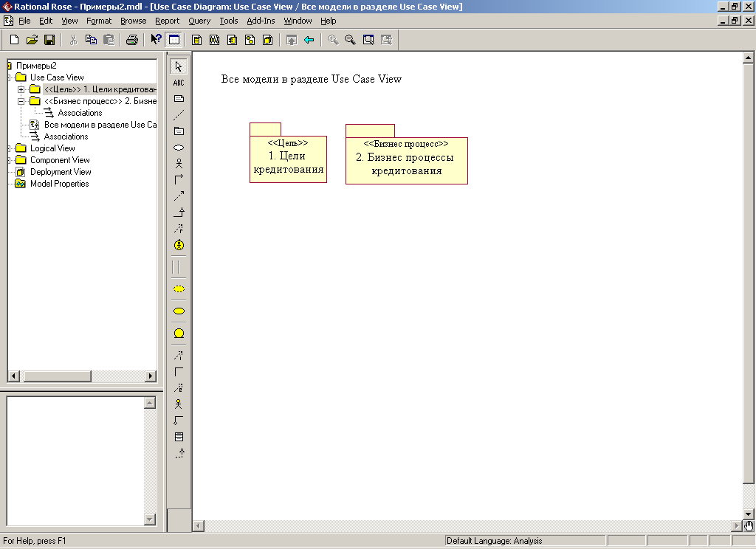756x549 pixels.
Task: Open the Query menu
Action: click(x=199, y=21)
